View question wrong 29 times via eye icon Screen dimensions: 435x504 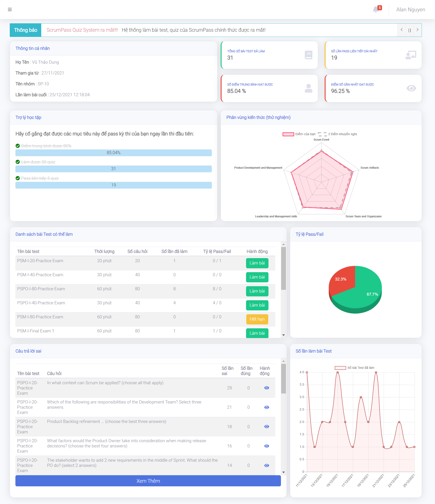[266, 388]
